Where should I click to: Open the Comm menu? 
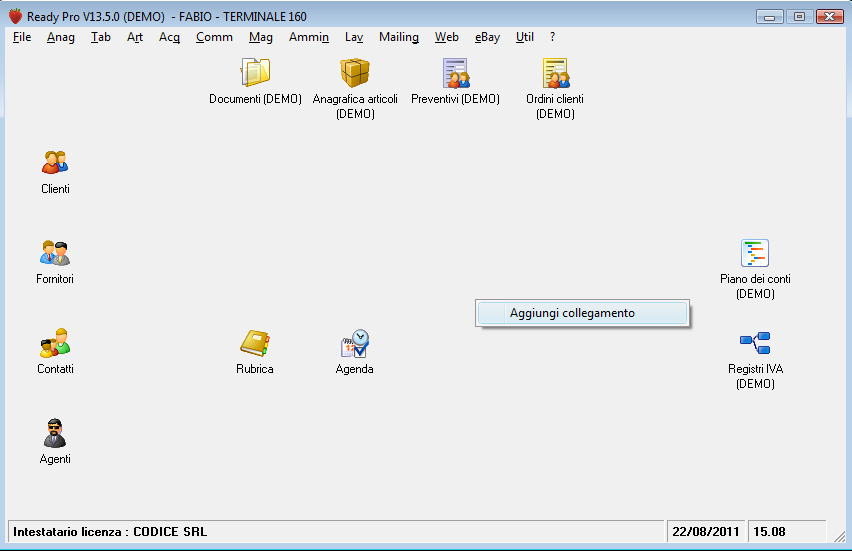pyautogui.click(x=214, y=37)
